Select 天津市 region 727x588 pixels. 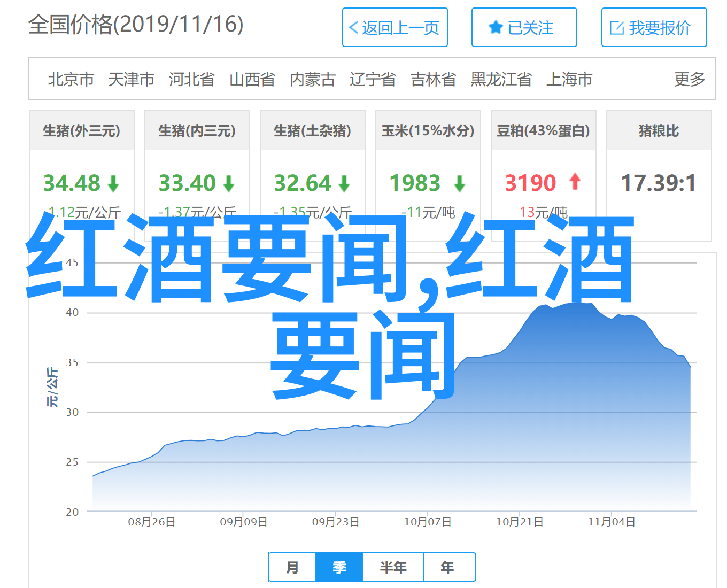tap(132, 79)
